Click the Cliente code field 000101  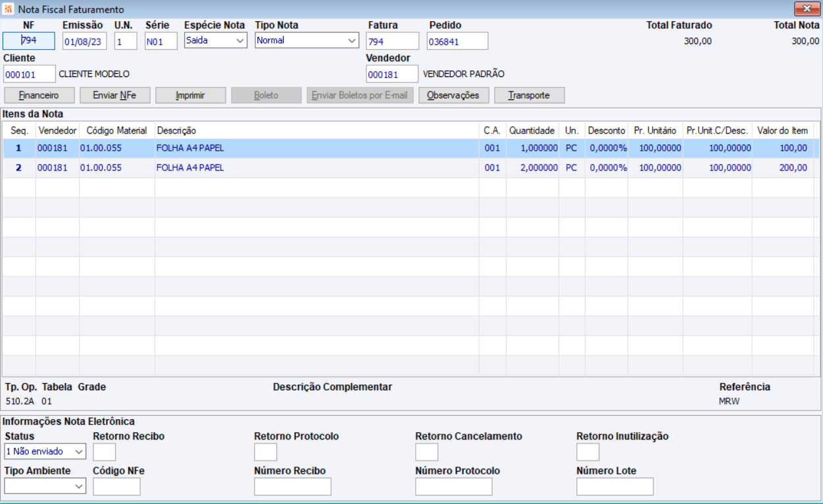click(29, 74)
